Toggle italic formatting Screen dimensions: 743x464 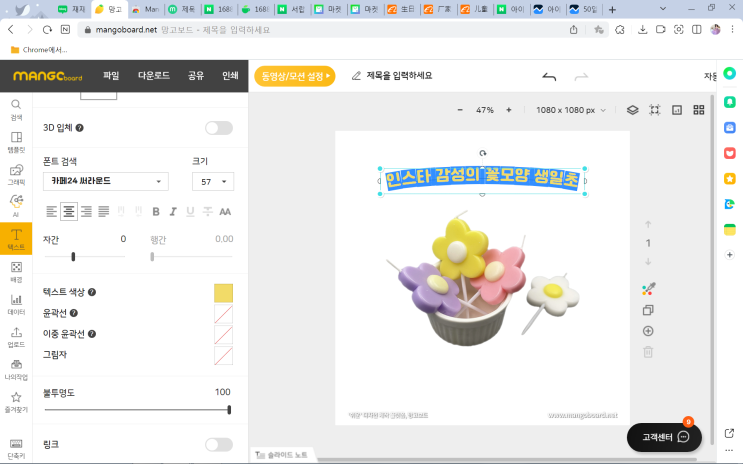[173, 212]
